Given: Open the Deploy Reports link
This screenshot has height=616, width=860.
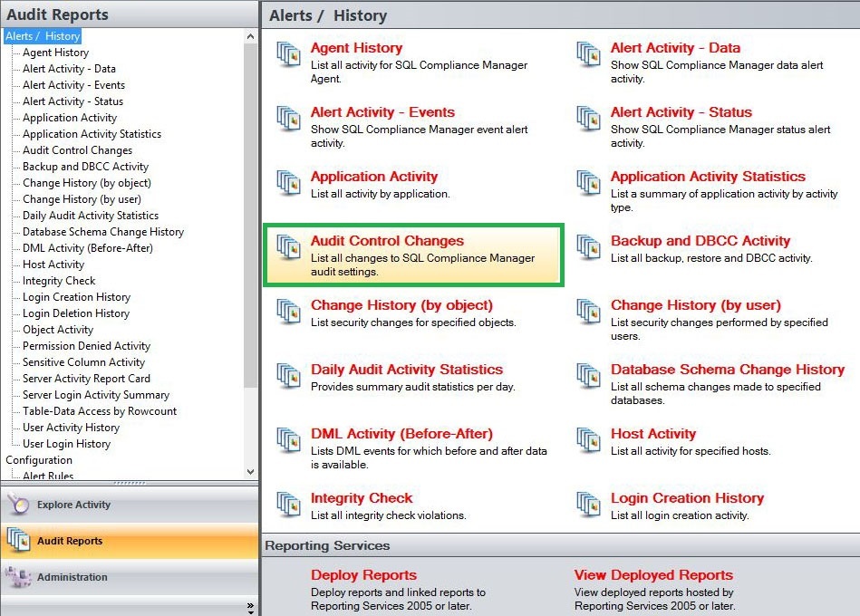Looking at the screenshot, I should (363, 575).
